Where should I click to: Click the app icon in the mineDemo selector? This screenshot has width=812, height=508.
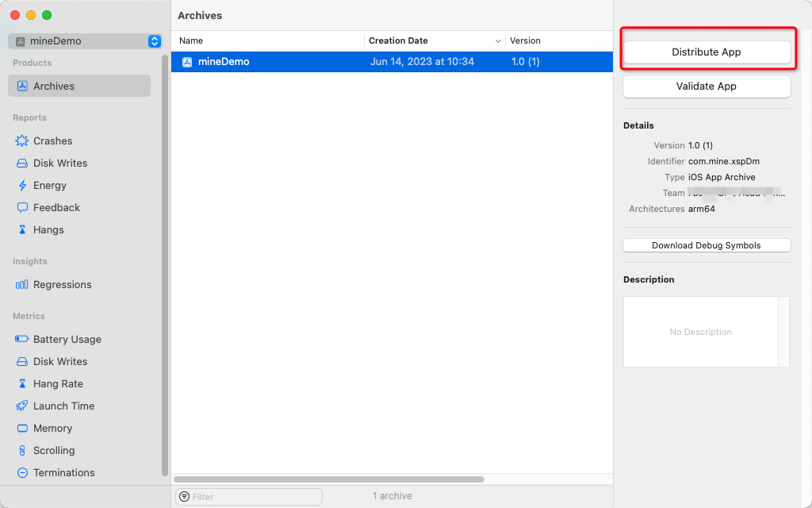[x=20, y=41]
